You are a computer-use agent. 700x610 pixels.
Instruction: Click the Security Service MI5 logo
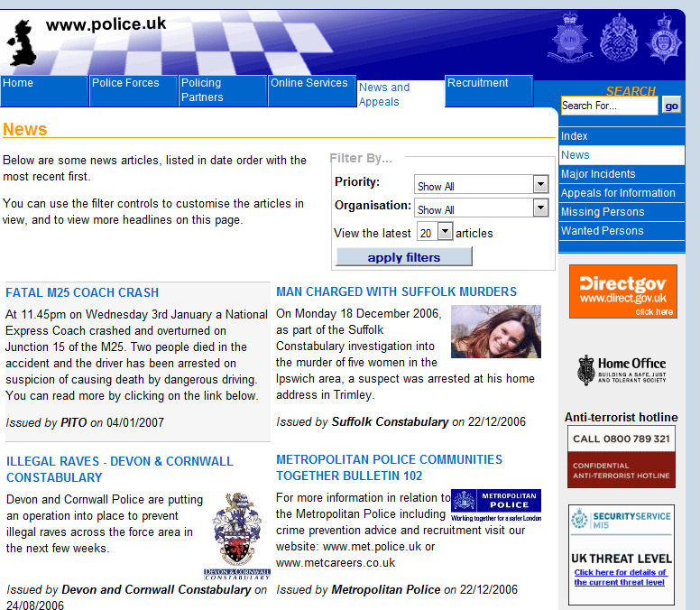pyautogui.click(x=622, y=521)
